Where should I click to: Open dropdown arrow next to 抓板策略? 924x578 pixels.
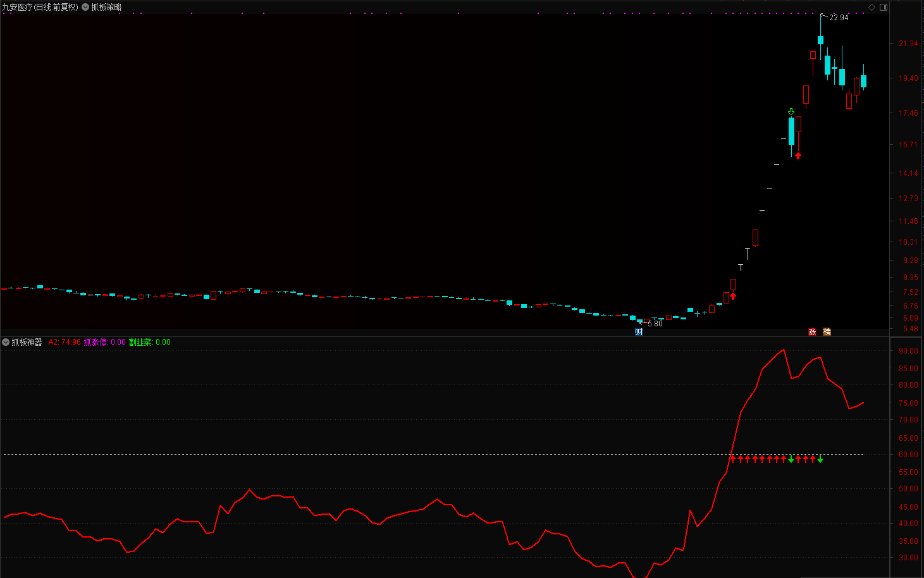(85, 7)
